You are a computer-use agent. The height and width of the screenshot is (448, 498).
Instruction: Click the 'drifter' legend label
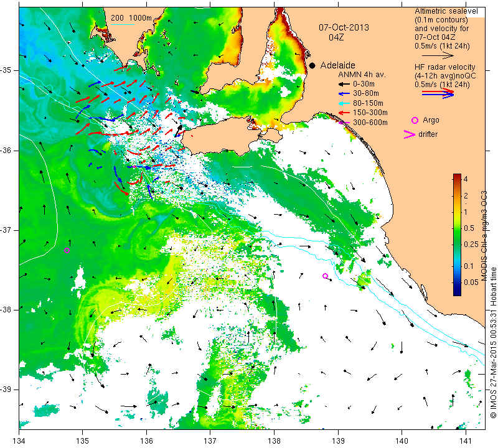(x=428, y=134)
